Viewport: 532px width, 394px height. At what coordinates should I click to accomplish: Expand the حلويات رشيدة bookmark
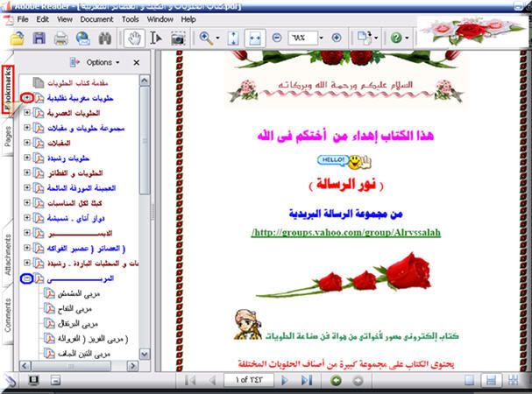[27, 158]
